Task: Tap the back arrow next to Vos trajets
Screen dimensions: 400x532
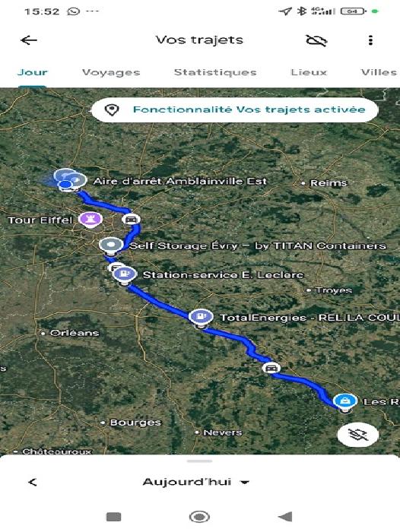Action: [x=29, y=40]
